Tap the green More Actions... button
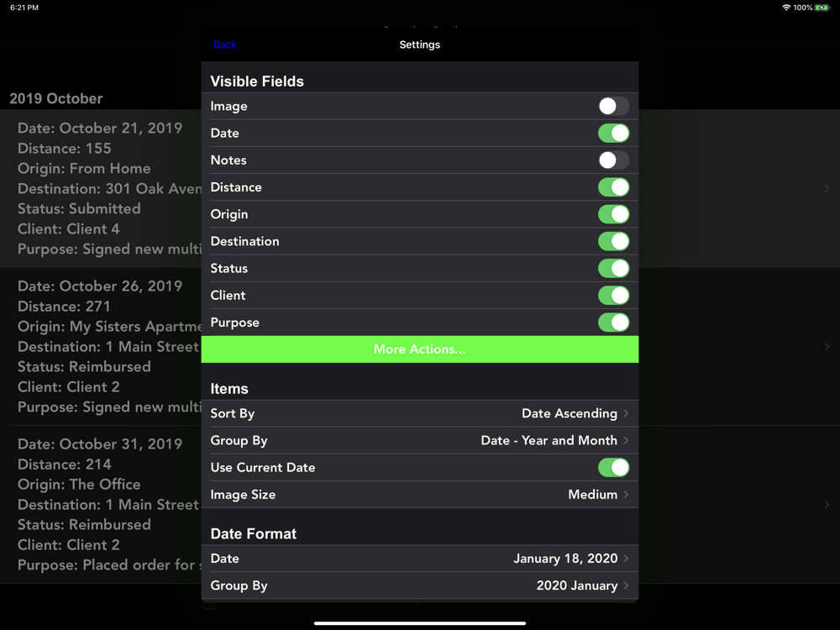 [419, 349]
